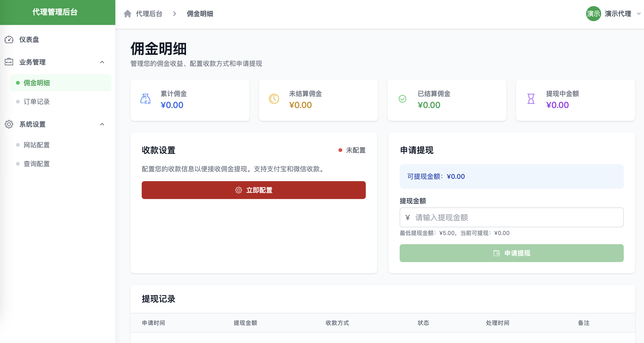This screenshot has width=644, height=343.
Task: Click the 未配置 status text
Action: coord(356,150)
